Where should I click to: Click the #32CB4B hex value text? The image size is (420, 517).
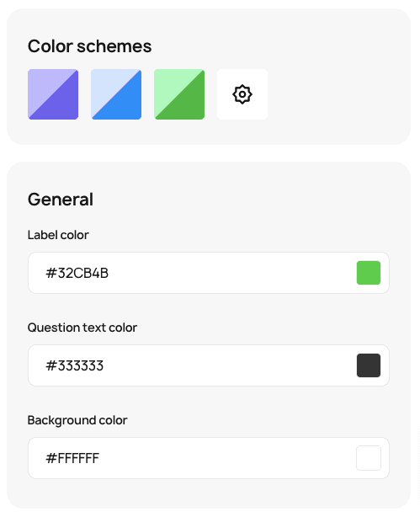[77, 274]
